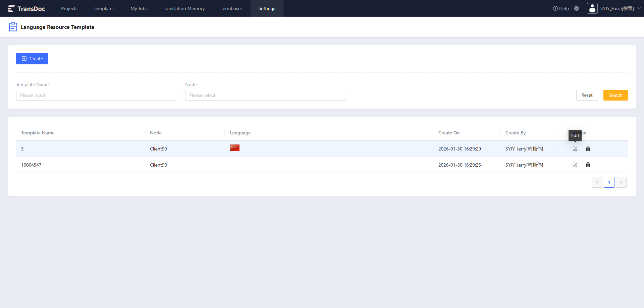Click the China flag in row 3
The height and width of the screenshot is (308, 644).
[234, 148]
